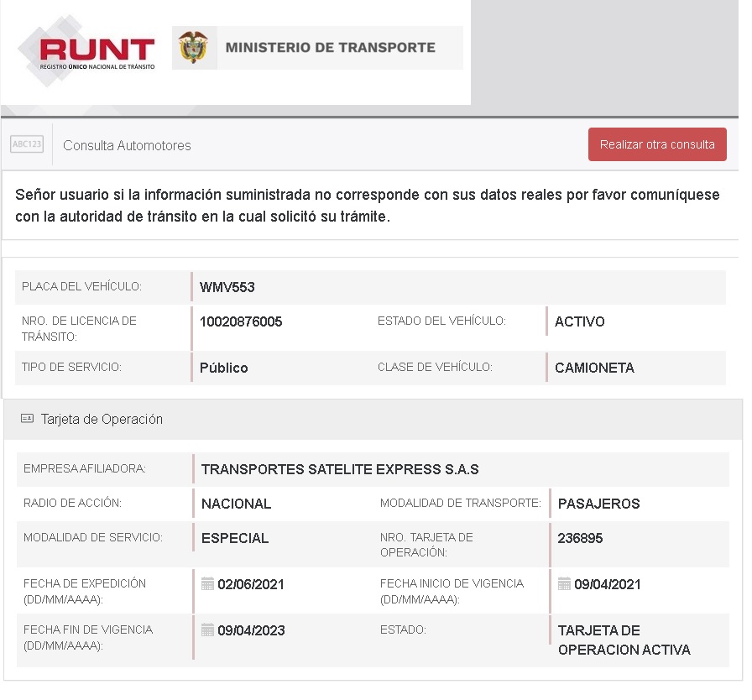Click the ABC123 license plate icon
The height and width of the screenshot is (700, 752).
[x=27, y=144]
